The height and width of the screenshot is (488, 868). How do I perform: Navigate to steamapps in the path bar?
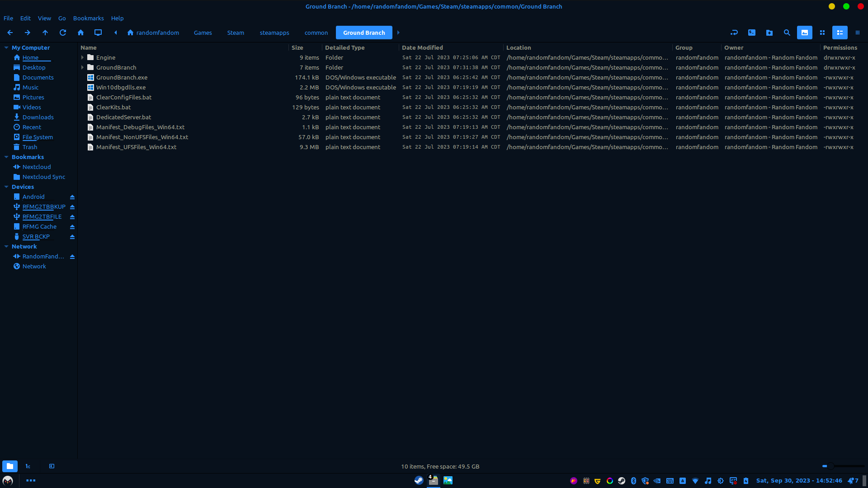click(274, 33)
